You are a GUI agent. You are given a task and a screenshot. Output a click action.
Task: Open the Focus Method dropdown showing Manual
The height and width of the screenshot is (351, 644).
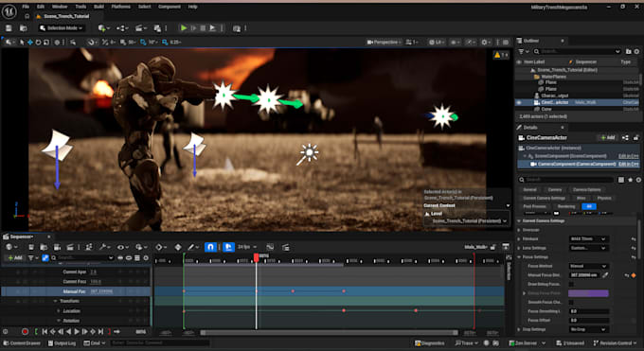[x=588, y=266]
